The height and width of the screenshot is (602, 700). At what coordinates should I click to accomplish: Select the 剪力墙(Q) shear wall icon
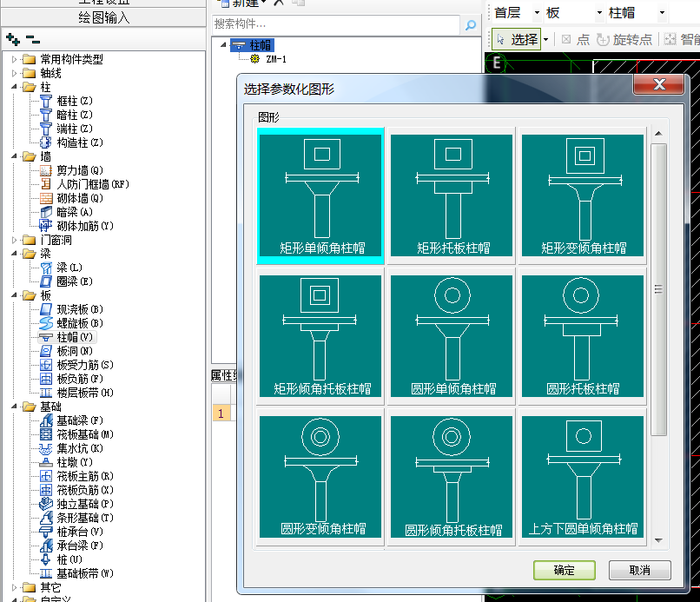point(46,170)
